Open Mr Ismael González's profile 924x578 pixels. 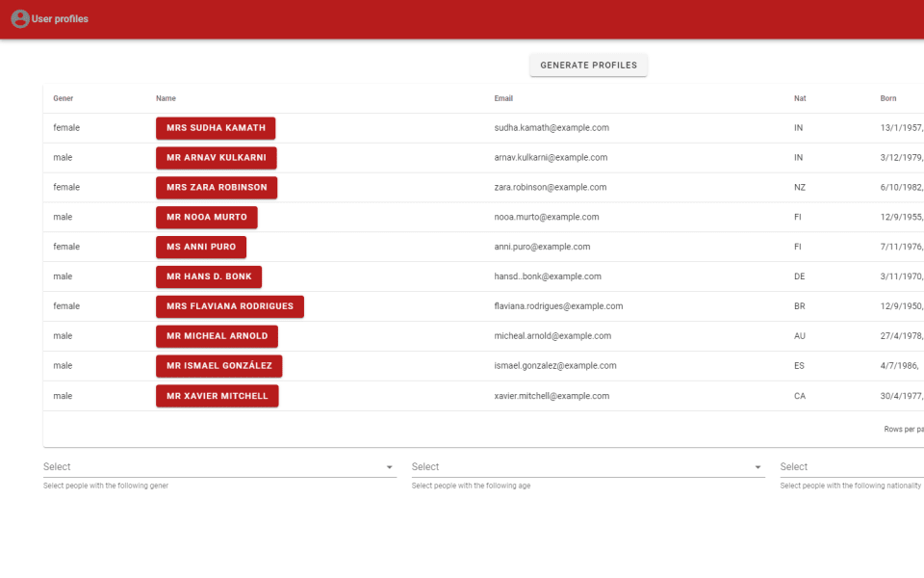pyautogui.click(x=219, y=366)
